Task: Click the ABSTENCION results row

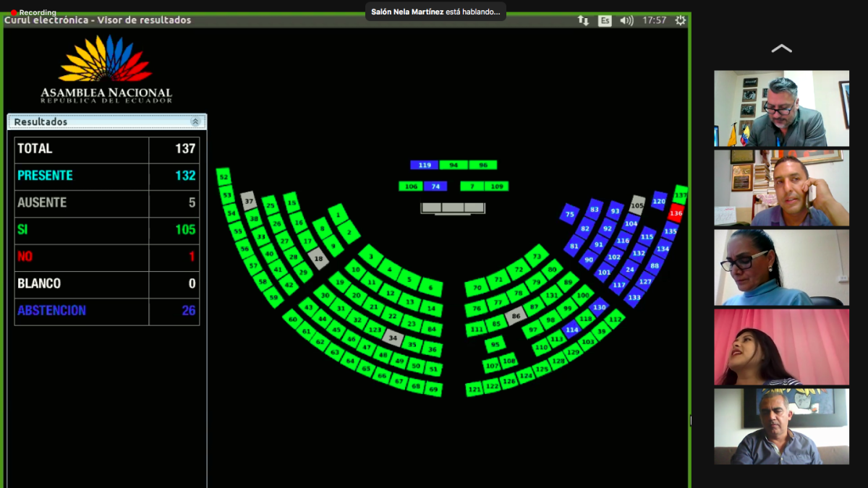Action: pos(107,311)
